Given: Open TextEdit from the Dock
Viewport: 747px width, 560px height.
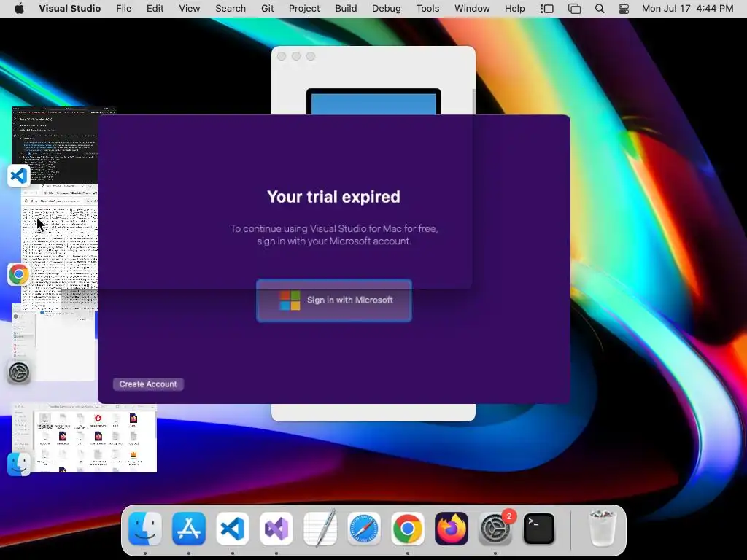Looking at the screenshot, I should tap(320, 529).
